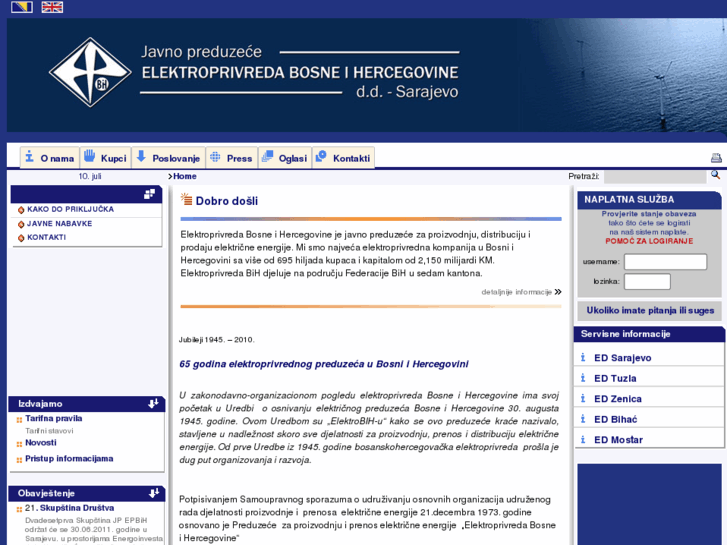Open JAVNE NABAVKE link
Image resolution: width=727 pixels, height=545 pixels.
click(x=59, y=224)
